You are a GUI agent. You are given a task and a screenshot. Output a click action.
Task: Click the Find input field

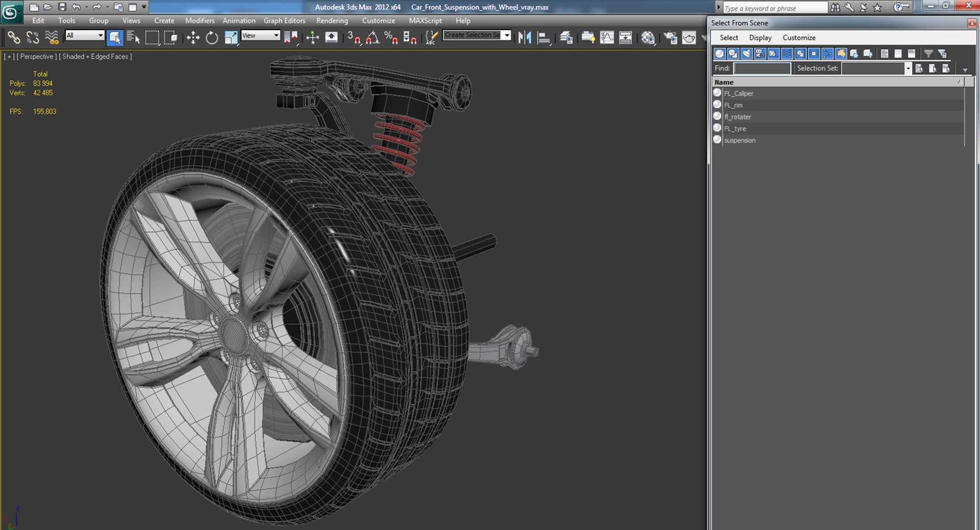762,68
